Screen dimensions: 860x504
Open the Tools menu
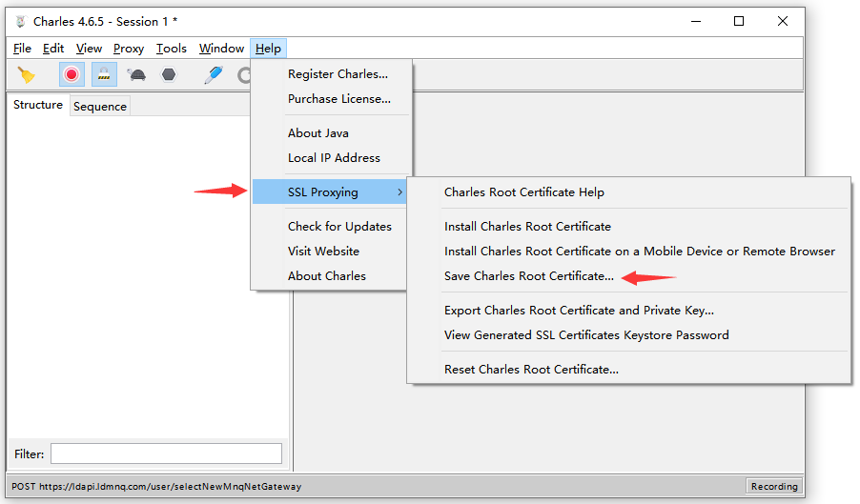click(171, 49)
